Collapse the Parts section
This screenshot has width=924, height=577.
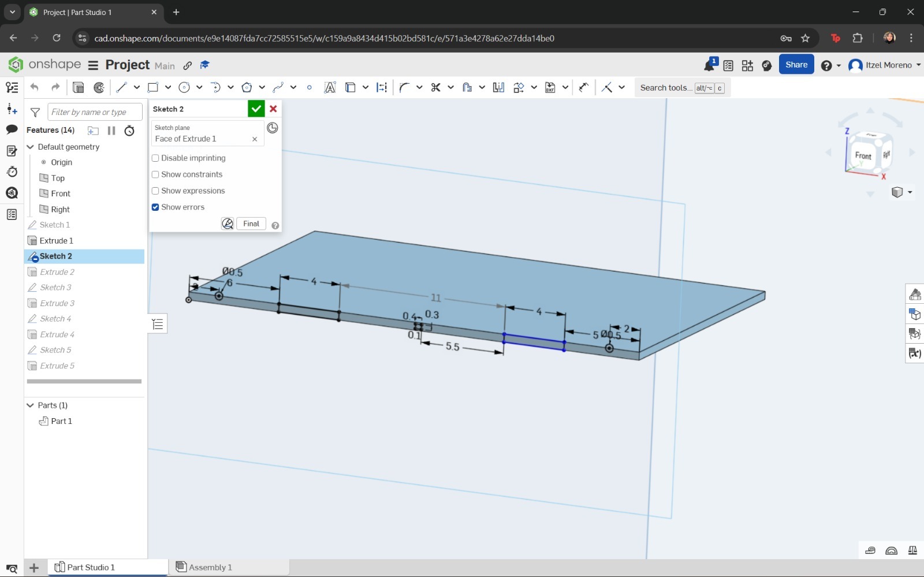(30, 405)
